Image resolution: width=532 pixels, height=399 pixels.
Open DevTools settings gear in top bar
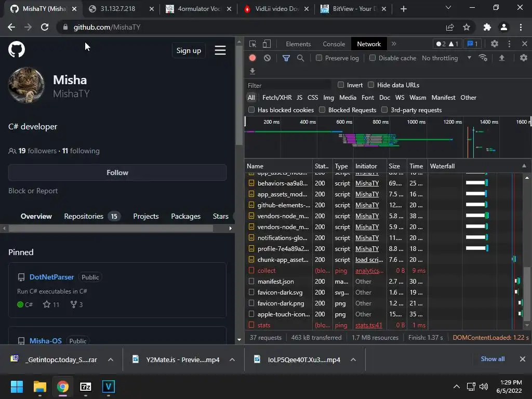495,44
